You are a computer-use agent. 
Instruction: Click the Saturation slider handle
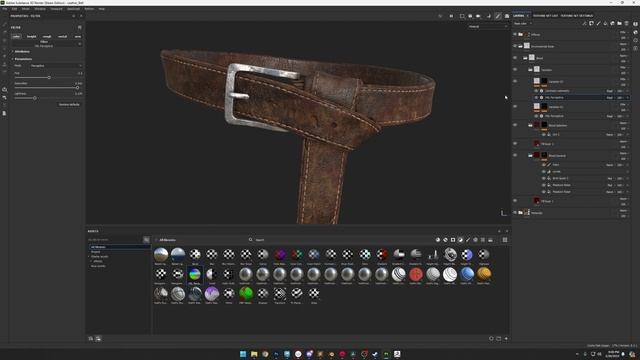click(x=77, y=88)
